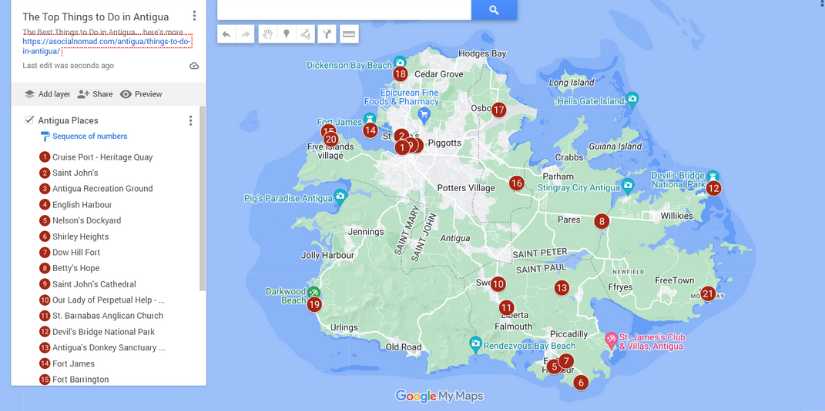The height and width of the screenshot is (411, 825).
Task: Select the add directions tool
Action: [x=327, y=34]
